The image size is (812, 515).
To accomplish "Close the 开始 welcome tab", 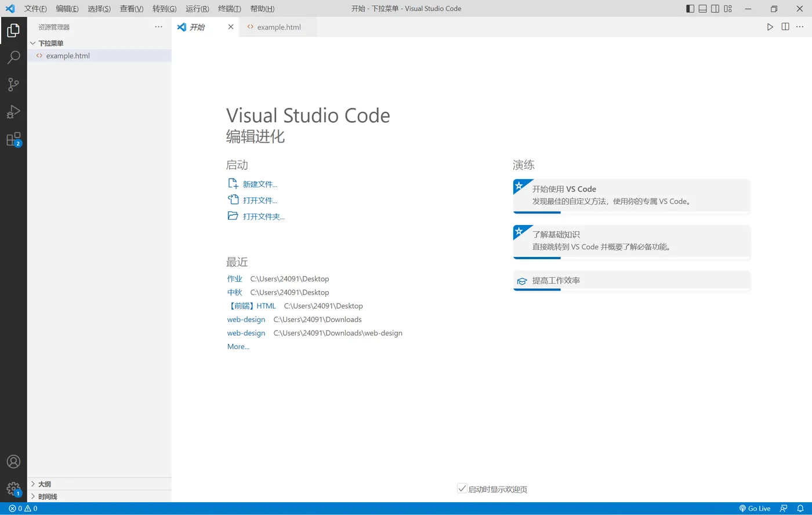I will [231, 27].
